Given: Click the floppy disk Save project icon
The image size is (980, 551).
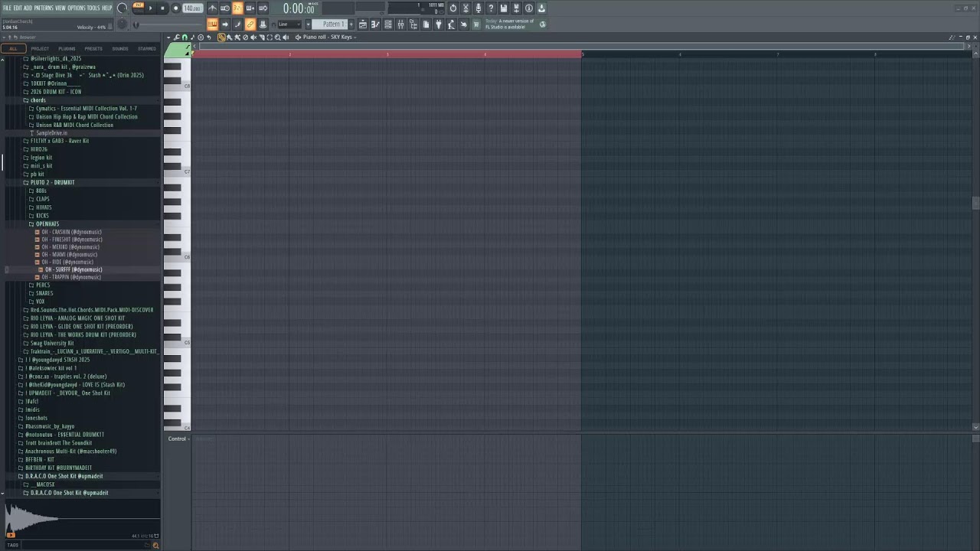Looking at the screenshot, I should pyautogui.click(x=504, y=8).
